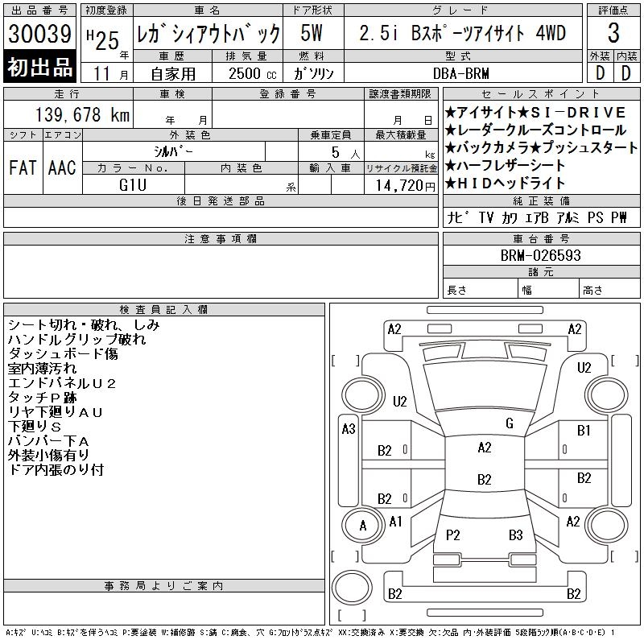
Task: Click ★ハーフレザーシート line
Action: [506, 165]
